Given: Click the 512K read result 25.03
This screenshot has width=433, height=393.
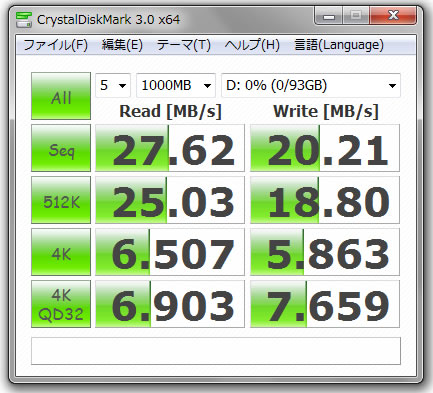Looking at the screenshot, I should coord(170,200).
